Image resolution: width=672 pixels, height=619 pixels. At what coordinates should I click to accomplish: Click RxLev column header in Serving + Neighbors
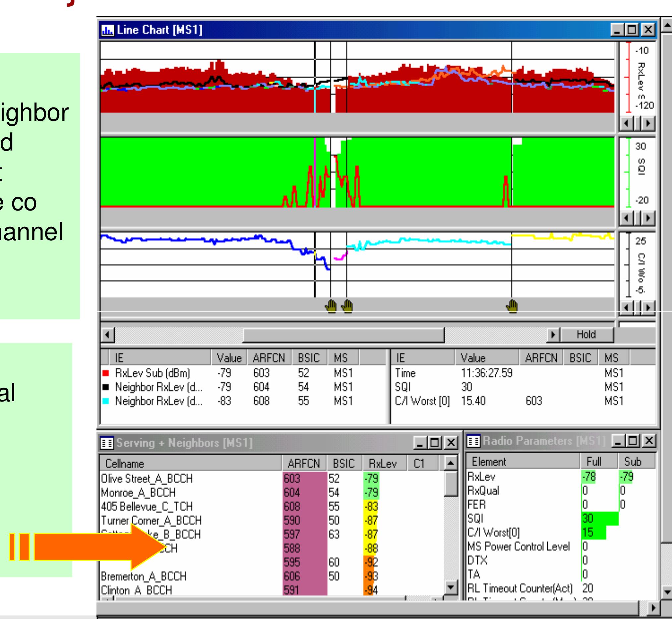[385, 464]
